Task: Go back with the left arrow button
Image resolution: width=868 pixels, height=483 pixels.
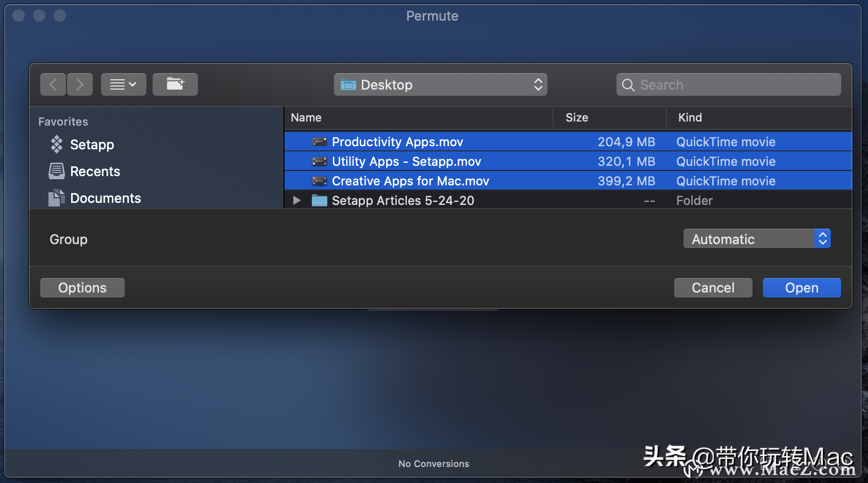Action: [x=53, y=84]
